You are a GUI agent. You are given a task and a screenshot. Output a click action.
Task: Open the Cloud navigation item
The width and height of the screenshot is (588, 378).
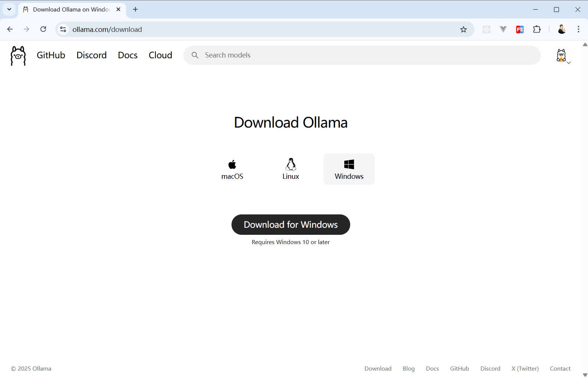click(160, 55)
